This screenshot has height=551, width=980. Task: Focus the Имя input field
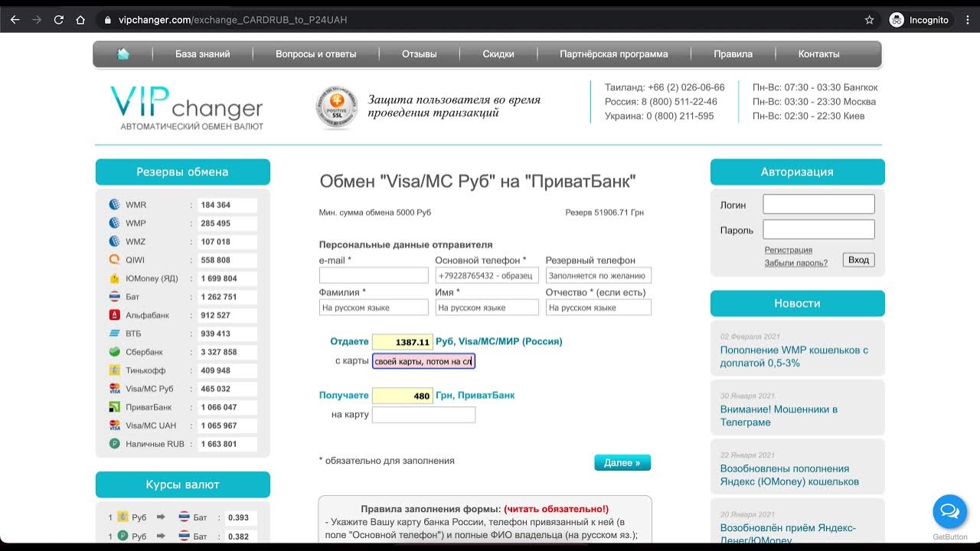pyautogui.click(x=487, y=308)
